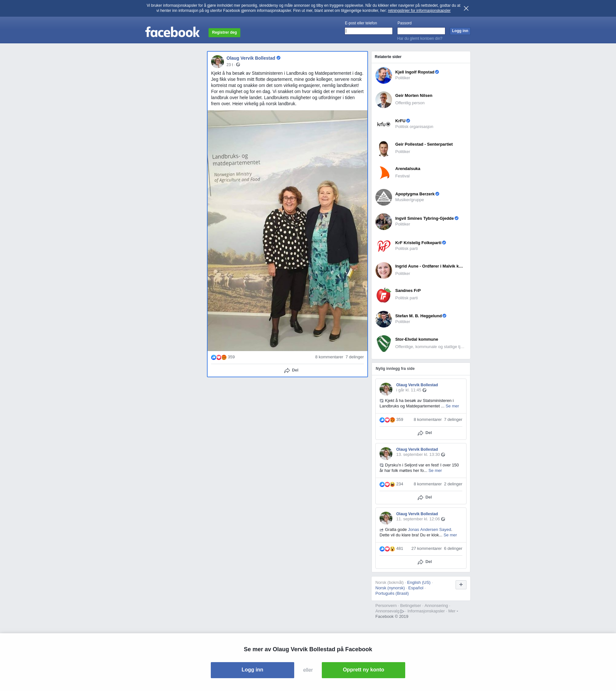The width and height of the screenshot is (616, 691).
Task: Switch language to English (US)
Action: click(x=418, y=582)
